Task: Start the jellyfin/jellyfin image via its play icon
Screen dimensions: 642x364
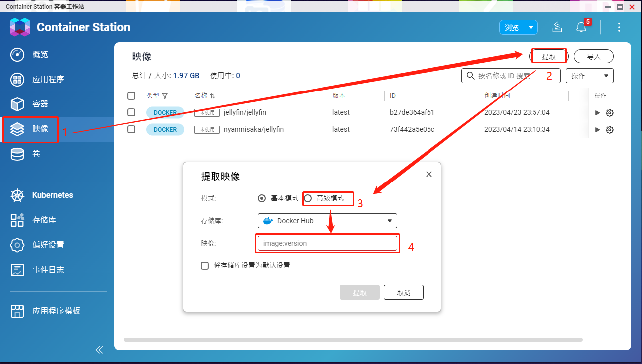Action: pyautogui.click(x=597, y=112)
